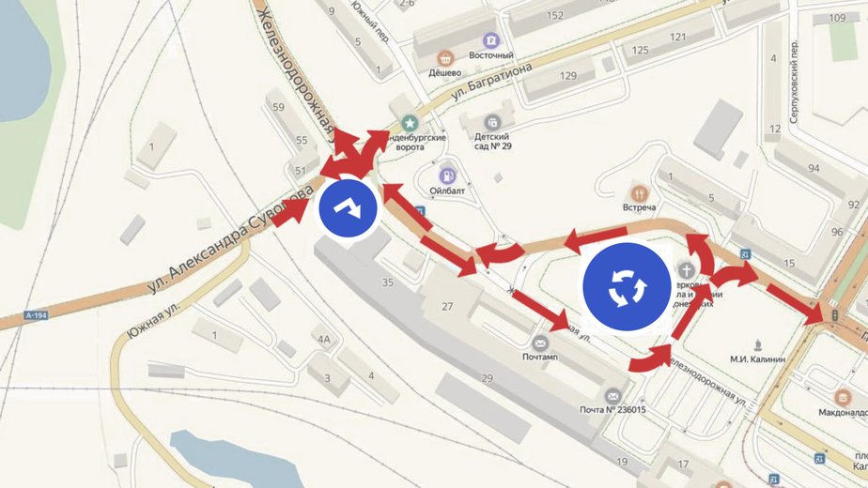This screenshot has width=868, height=488.
Task: Select the Ойлбалт gas station marker
Action: [447, 175]
